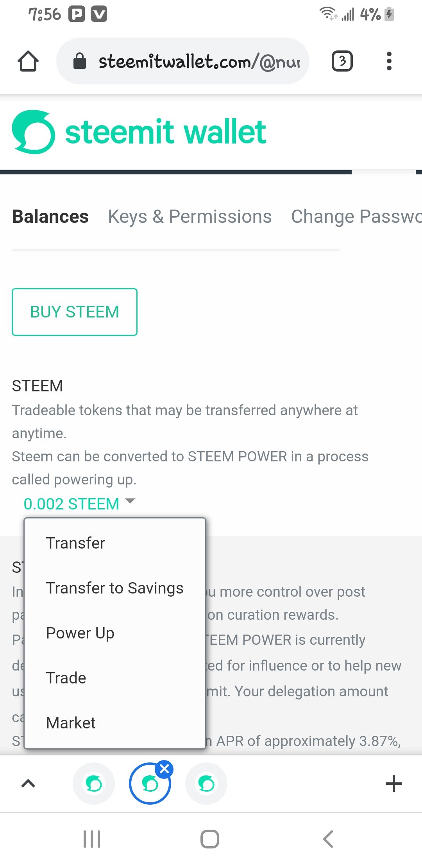Add a new tab with plus icon
The image size is (422, 868).
[393, 784]
